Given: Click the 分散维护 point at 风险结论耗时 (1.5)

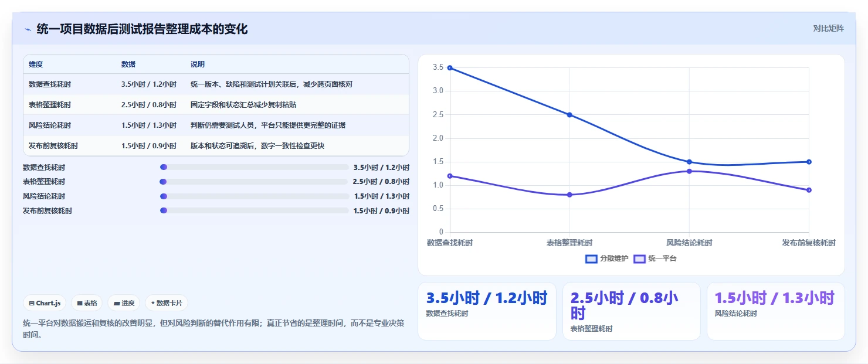Looking at the screenshot, I should pos(689,162).
